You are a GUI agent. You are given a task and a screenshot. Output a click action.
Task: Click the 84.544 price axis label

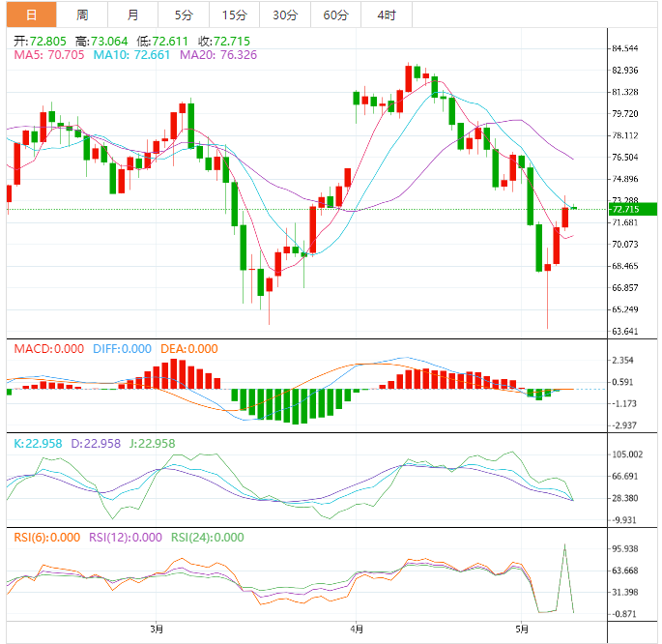625,48
